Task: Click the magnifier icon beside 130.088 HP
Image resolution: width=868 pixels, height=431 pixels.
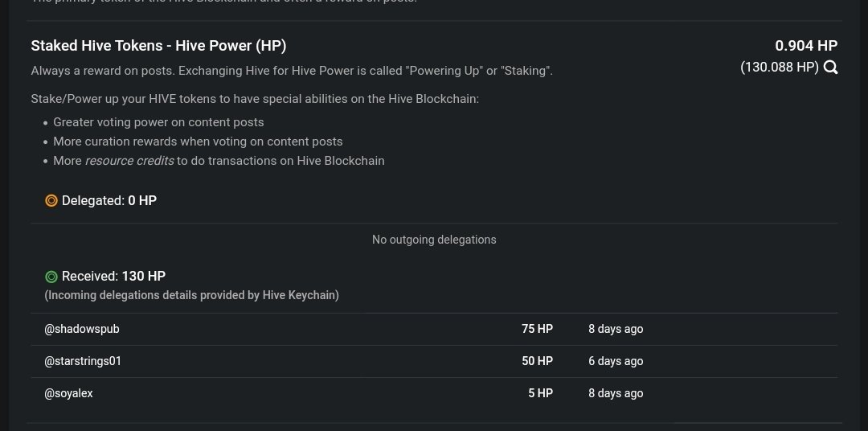Action: (830, 68)
